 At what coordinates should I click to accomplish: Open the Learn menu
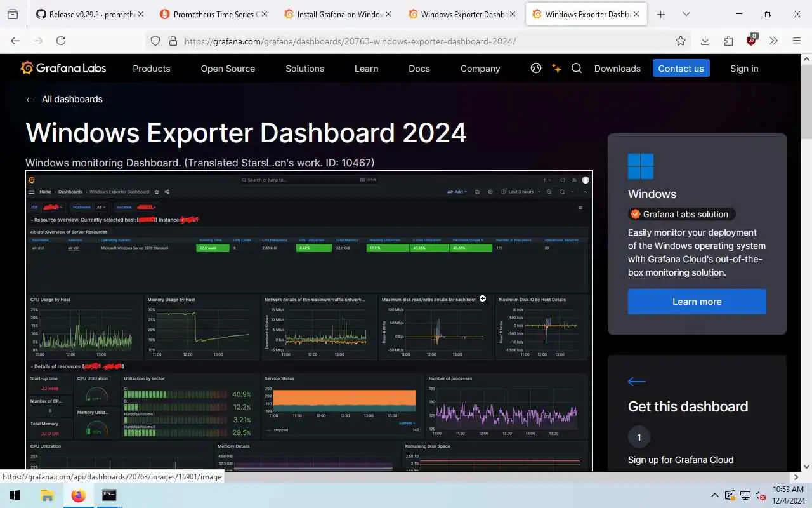coord(366,69)
